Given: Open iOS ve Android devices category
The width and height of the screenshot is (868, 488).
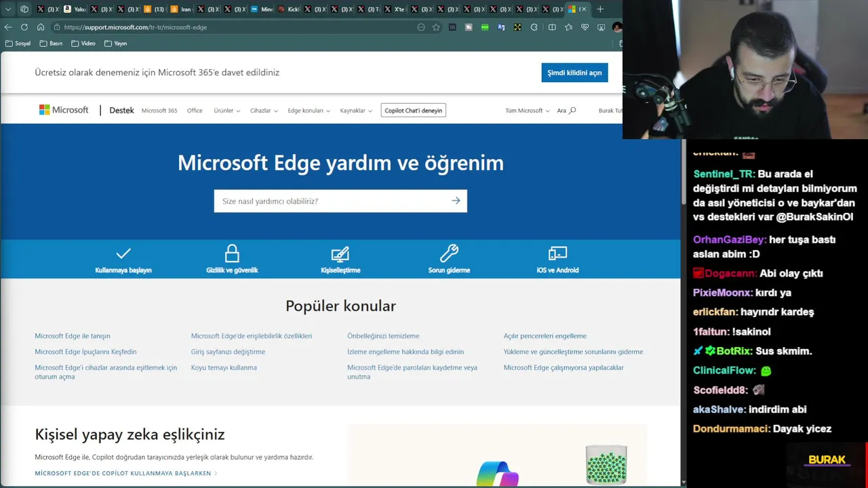Looking at the screenshot, I should tap(557, 260).
